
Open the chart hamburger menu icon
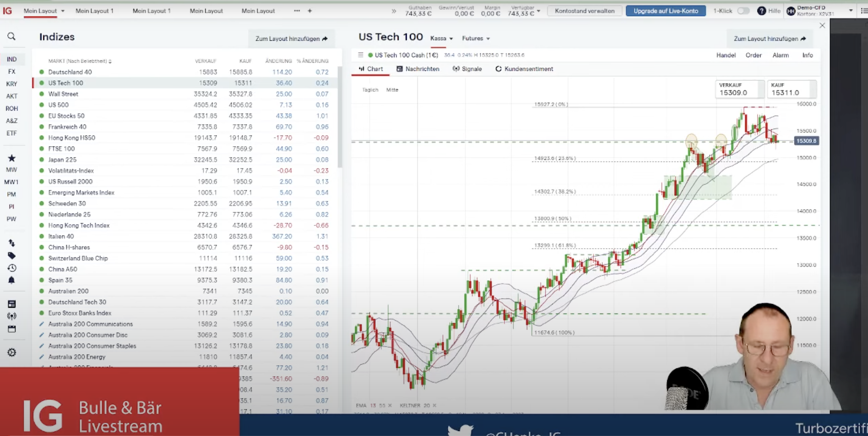click(360, 55)
